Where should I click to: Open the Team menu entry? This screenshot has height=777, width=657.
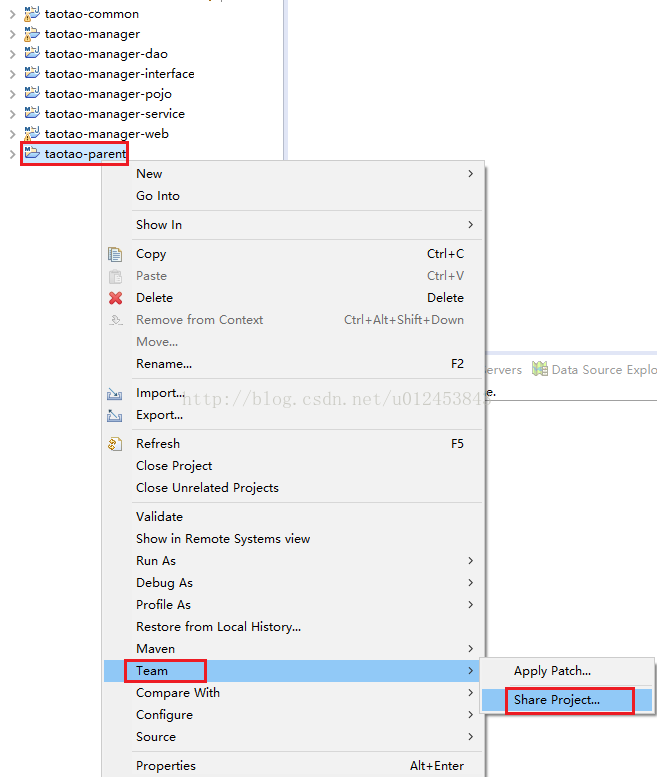pyautogui.click(x=293, y=670)
